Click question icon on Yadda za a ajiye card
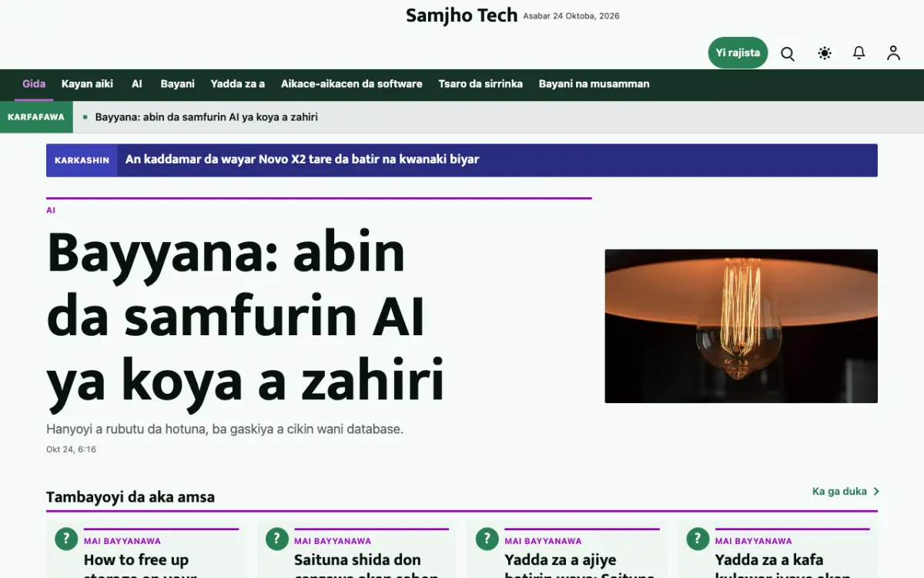Viewport: 924px width, 578px height. point(487,539)
